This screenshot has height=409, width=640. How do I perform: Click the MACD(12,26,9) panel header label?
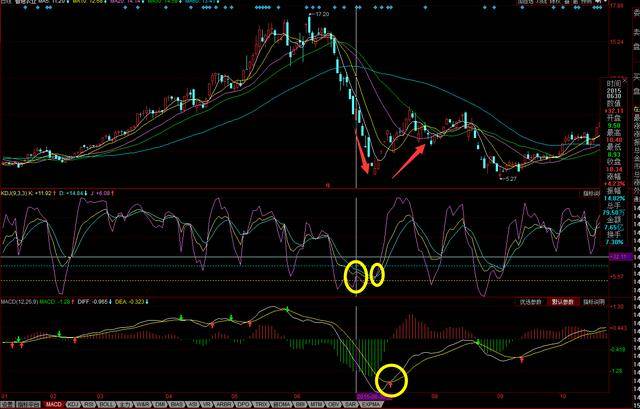coord(17,302)
